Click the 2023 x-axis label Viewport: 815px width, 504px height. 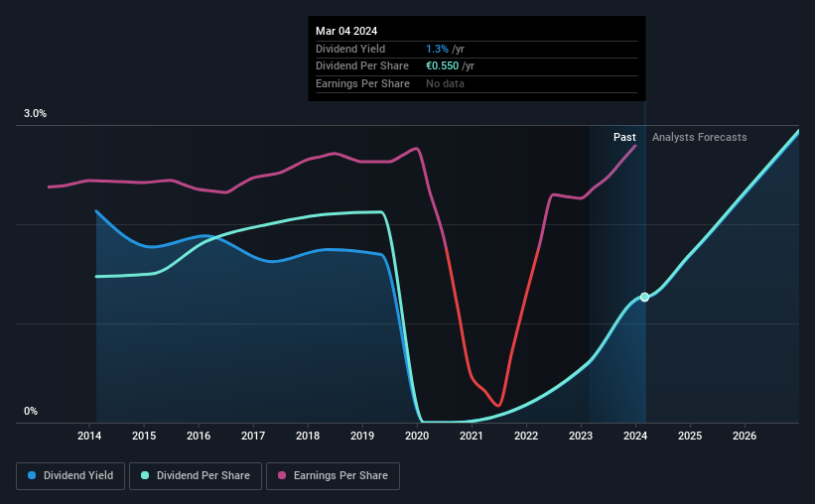pos(581,436)
